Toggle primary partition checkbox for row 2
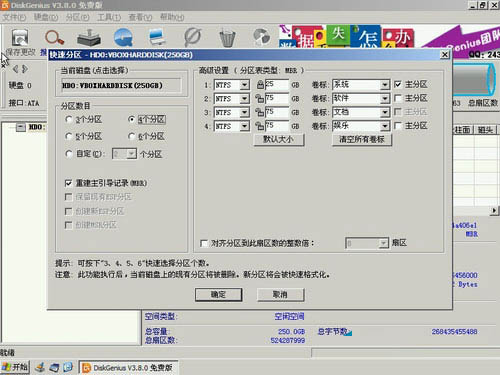The image size is (500, 375). point(398,98)
